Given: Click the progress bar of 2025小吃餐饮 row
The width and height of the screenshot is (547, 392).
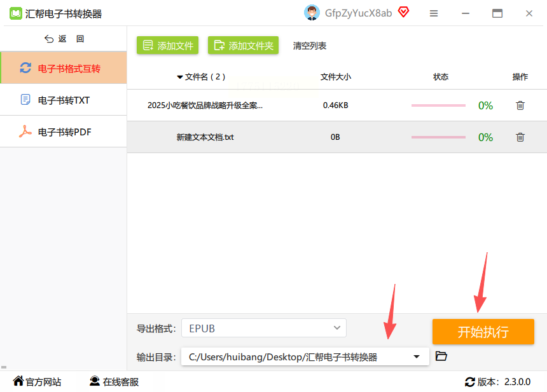Looking at the screenshot, I should (438, 105).
